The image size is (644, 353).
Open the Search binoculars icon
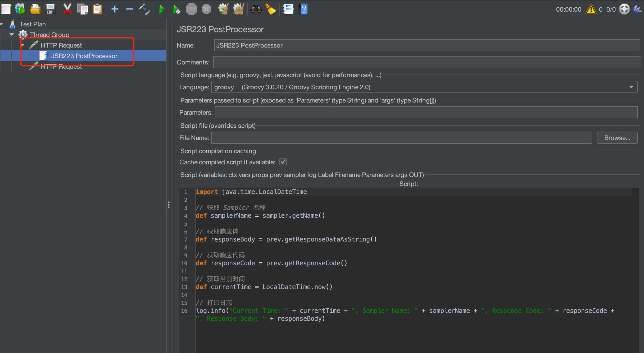pos(256,9)
